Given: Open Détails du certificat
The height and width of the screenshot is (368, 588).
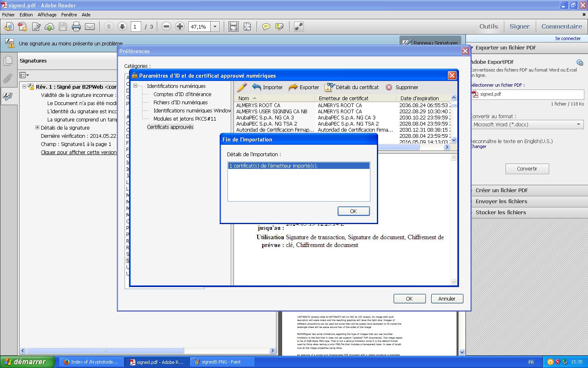Looking at the screenshot, I should click(330, 87).
